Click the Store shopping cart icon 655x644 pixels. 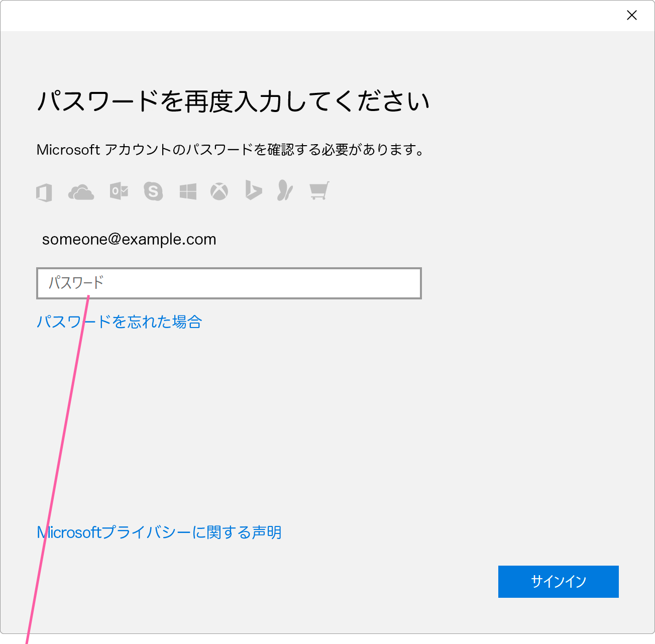coord(319,191)
